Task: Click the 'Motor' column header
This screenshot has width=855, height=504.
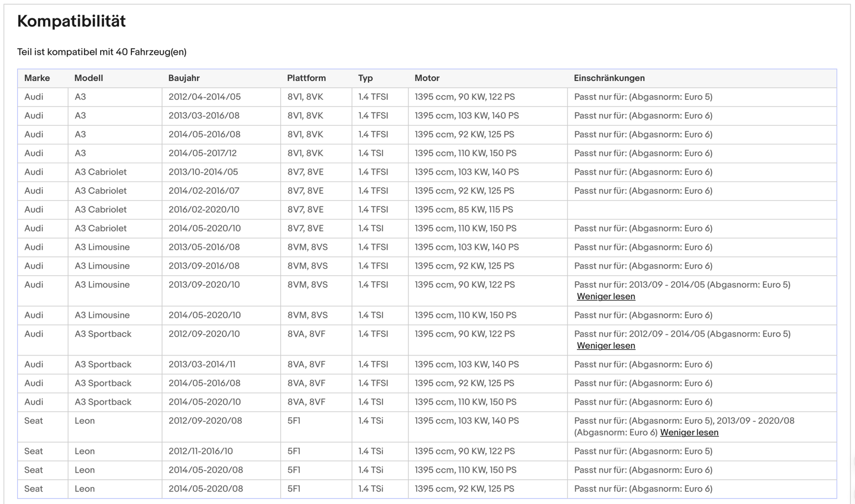Action: pyautogui.click(x=427, y=78)
